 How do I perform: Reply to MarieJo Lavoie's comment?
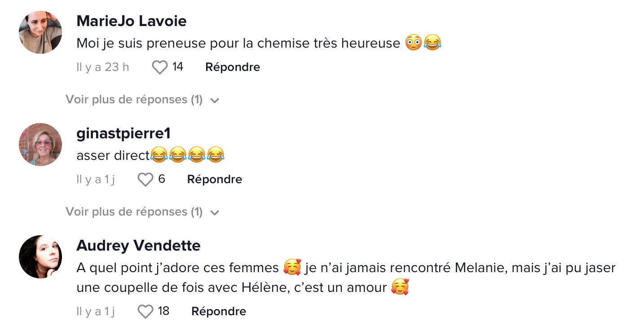pos(233,67)
